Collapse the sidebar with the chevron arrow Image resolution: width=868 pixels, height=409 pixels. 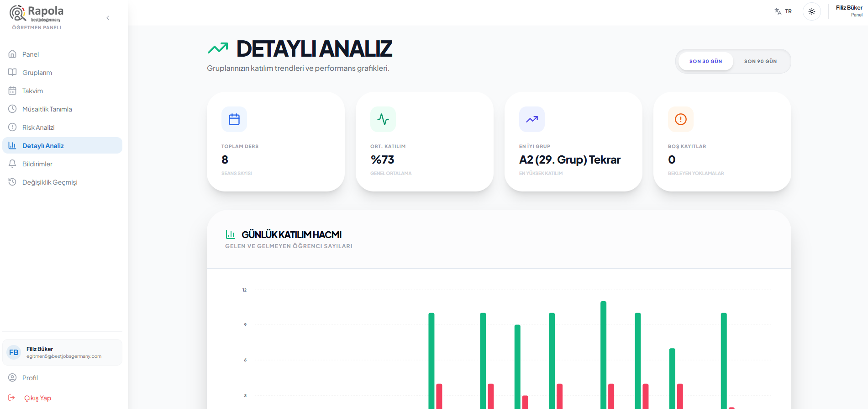click(x=108, y=18)
